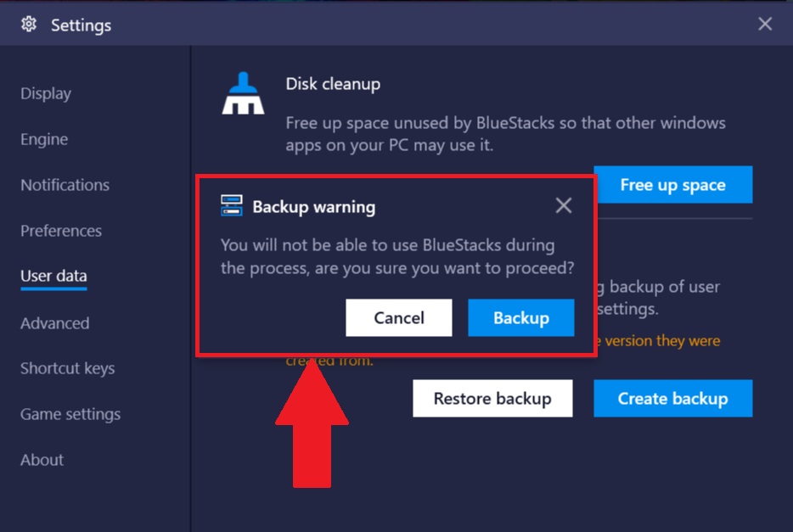Click the Free up space description text

tap(505, 134)
